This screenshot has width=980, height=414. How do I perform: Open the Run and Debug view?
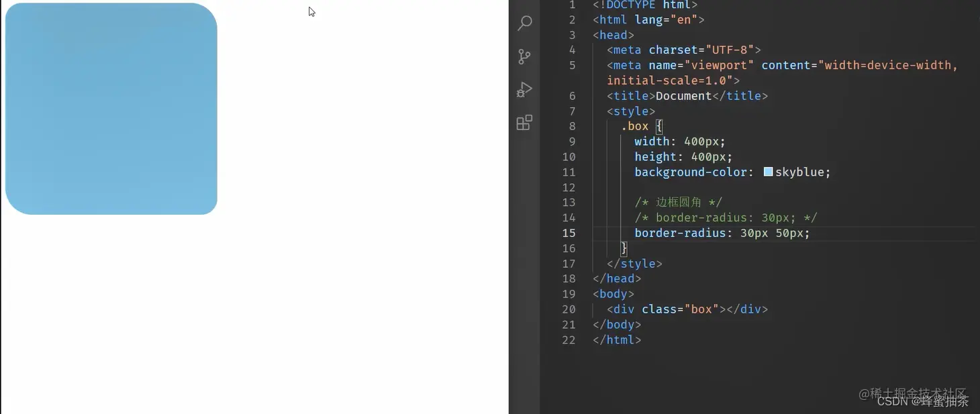pyautogui.click(x=525, y=89)
